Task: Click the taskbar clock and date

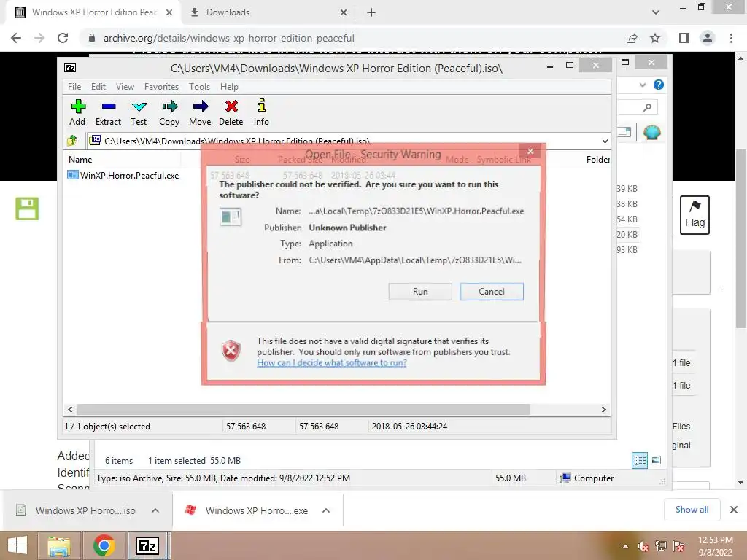Action: point(715,546)
